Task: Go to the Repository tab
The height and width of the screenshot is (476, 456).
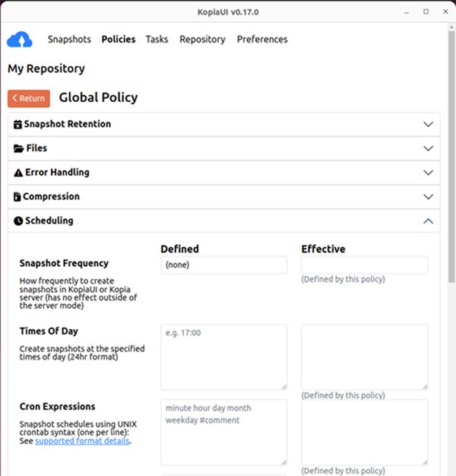Action: pyautogui.click(x=202, y=40)
